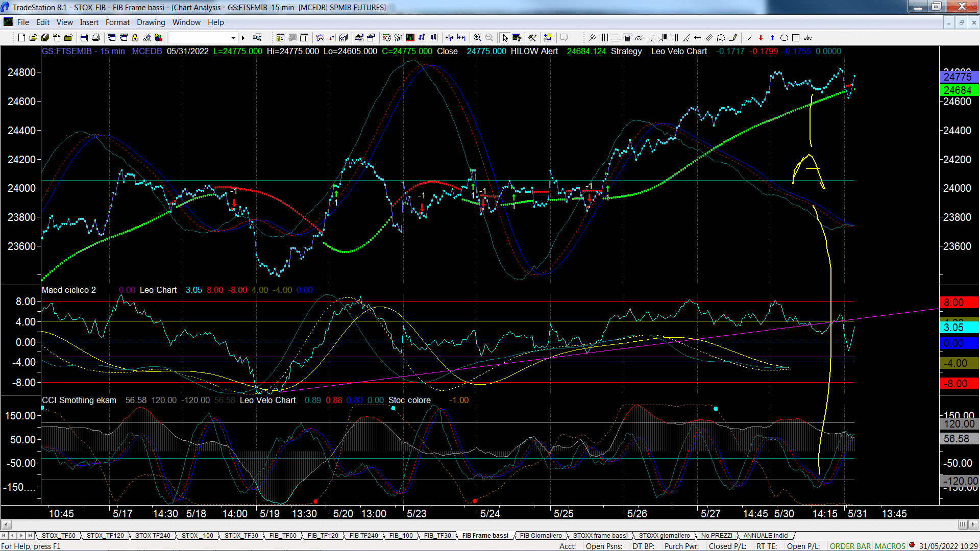The width and height of the screenshot is (980, 551).
Task: Click the zoom in magnifier icon
Action: pyautogui.click(x=477, y=38)
